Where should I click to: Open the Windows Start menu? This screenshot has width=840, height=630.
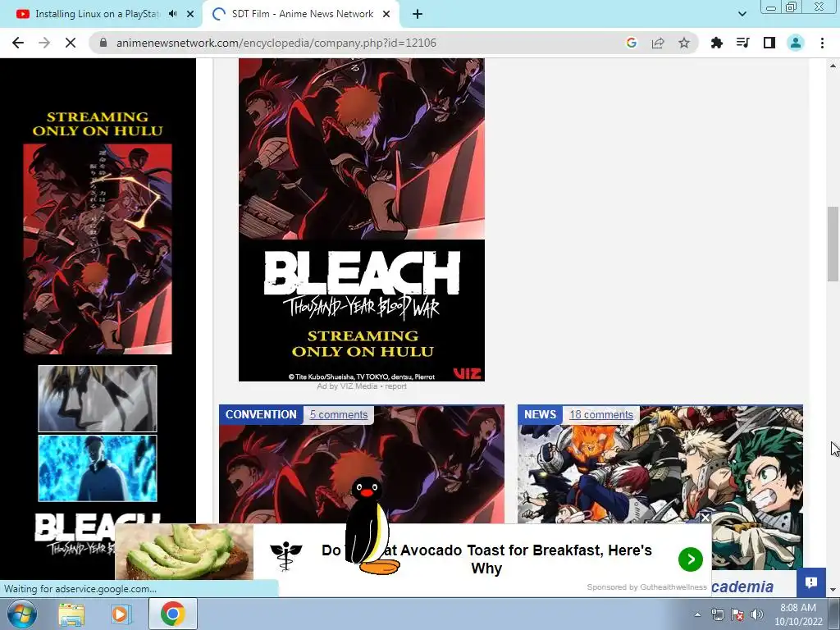(x=21, y=614)
